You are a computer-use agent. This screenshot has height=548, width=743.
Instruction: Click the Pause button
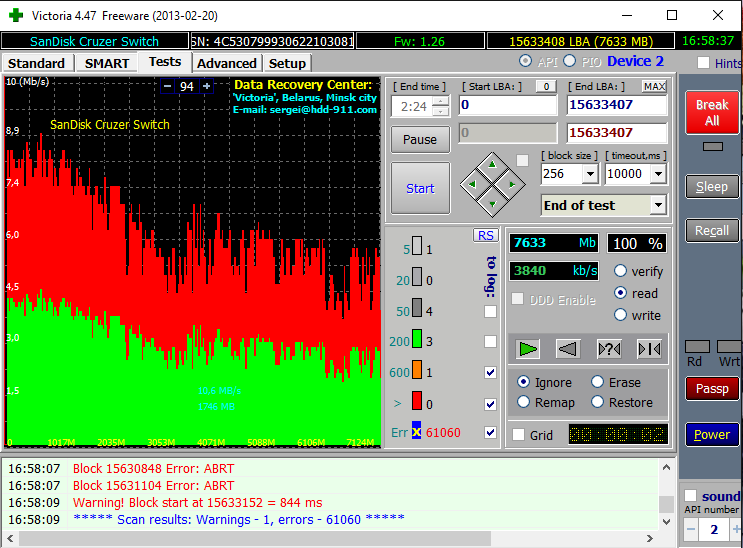coord(420,139)
